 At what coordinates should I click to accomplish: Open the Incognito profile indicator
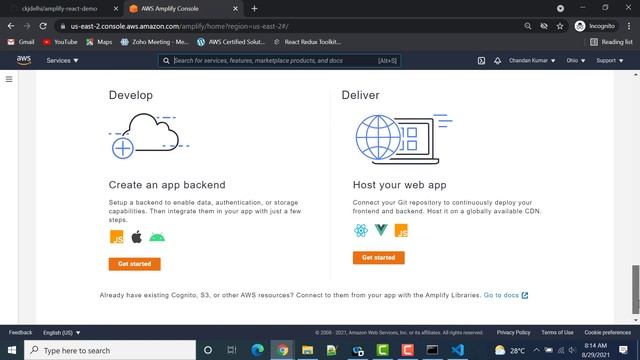(x=595, y=26)
